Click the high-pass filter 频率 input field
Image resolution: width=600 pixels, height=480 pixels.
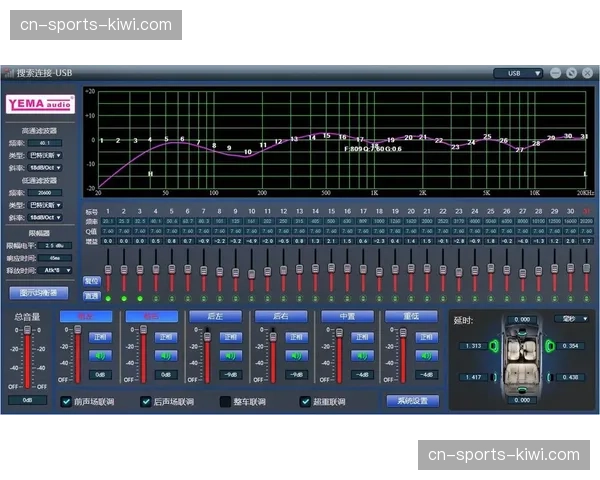pyautogui.click(x=45, y=143)
